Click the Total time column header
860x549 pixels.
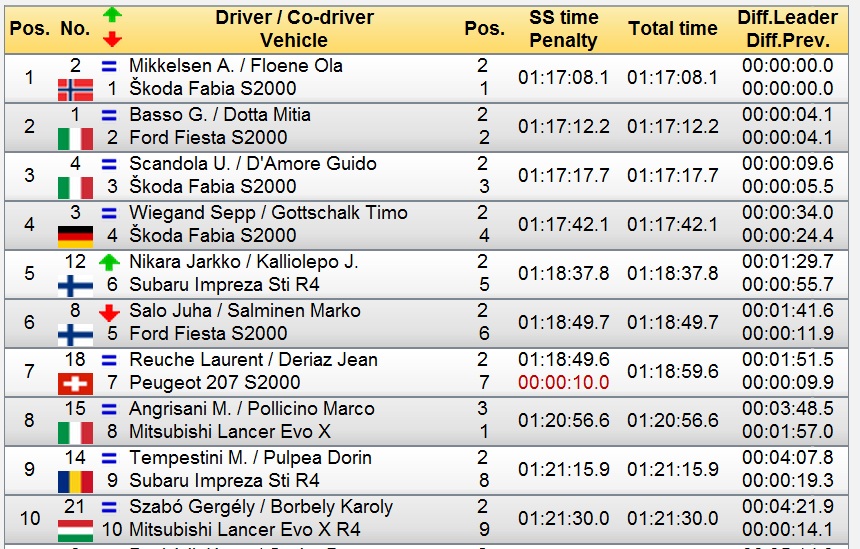672,28
